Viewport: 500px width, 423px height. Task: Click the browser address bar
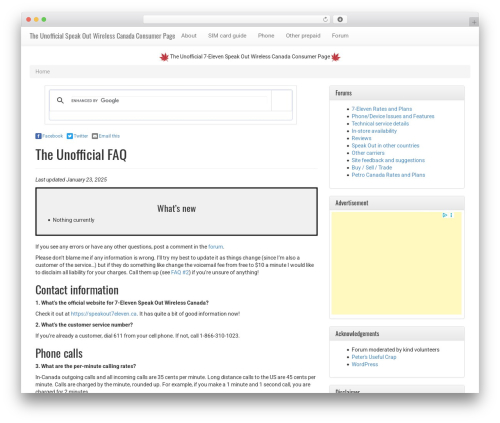click(236, 19)
